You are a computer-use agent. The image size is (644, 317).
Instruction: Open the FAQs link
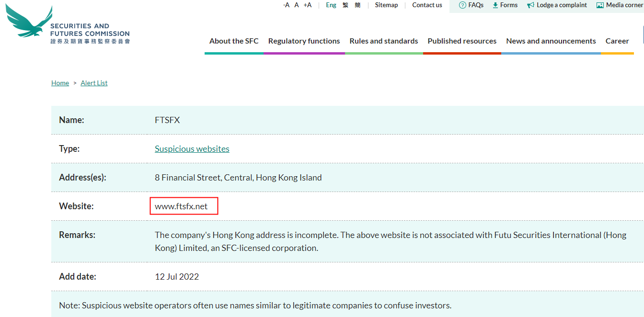click(476, 5)
